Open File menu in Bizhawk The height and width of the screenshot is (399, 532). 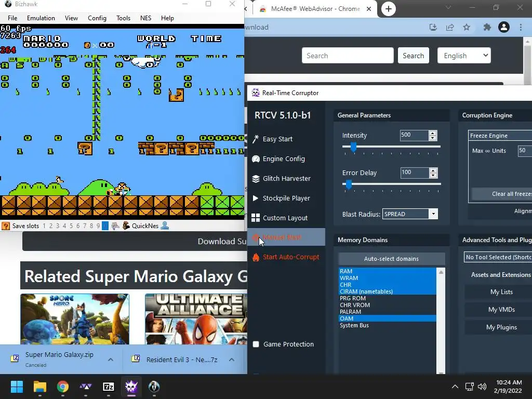click(x=12, y=18)
